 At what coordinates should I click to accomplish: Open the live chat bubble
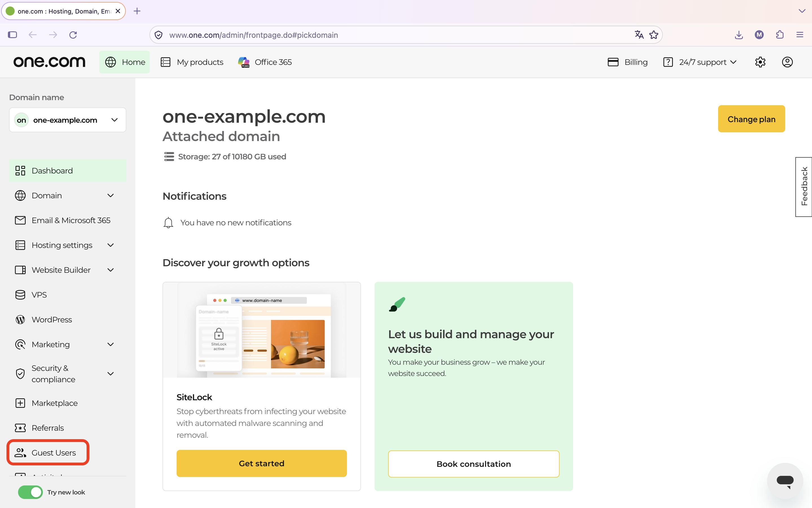click(785, 480)
